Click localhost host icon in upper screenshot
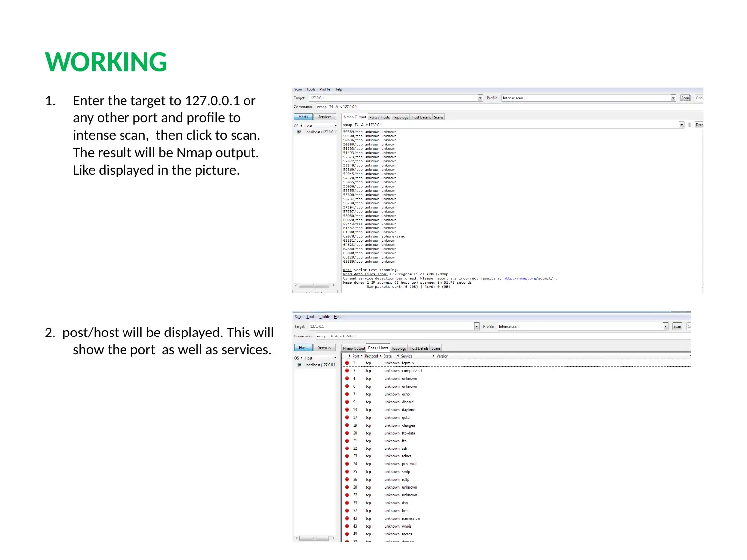This screenshot has width=747, height=560. [299, 132]
